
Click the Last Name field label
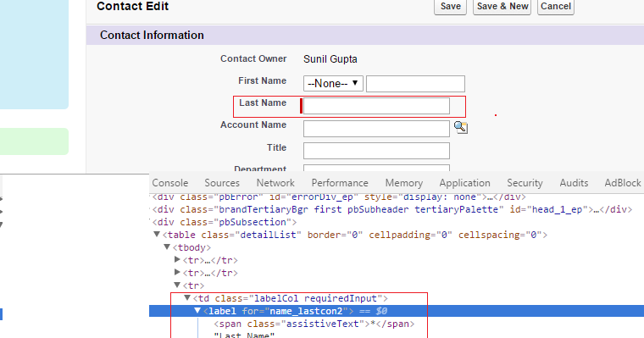263,103
